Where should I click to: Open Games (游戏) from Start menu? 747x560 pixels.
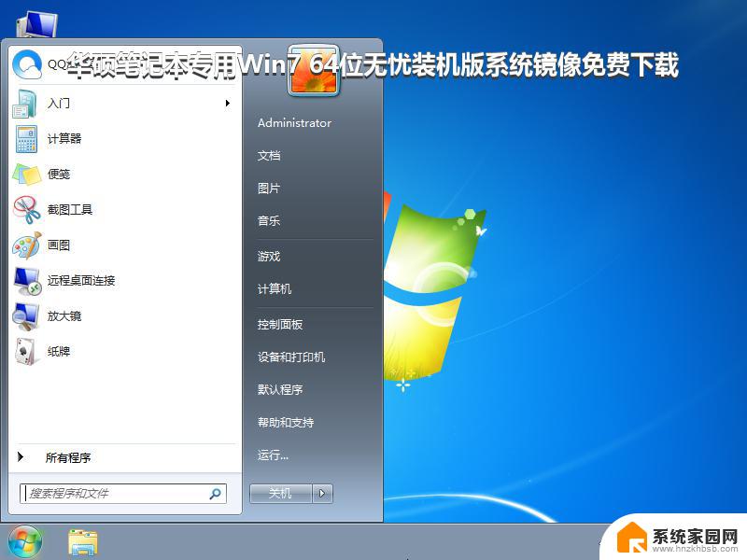(x=269, y=256)
